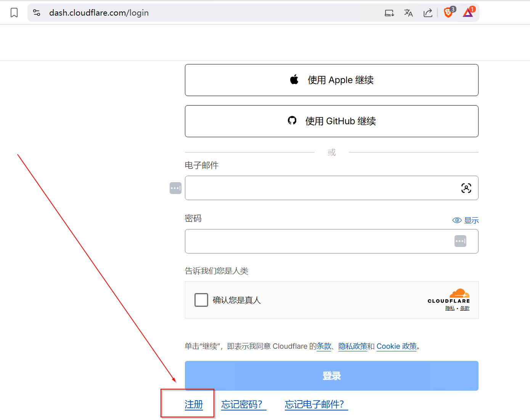Viewport: 530px width, 420px height.
Task: Click the Cloudflare logo in the captcha widget
Action: [449, 296]
